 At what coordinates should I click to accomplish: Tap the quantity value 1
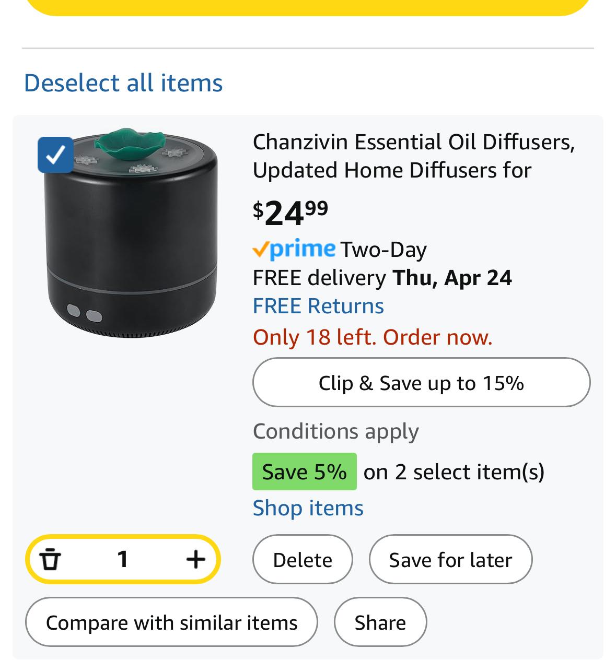point(123,559)
